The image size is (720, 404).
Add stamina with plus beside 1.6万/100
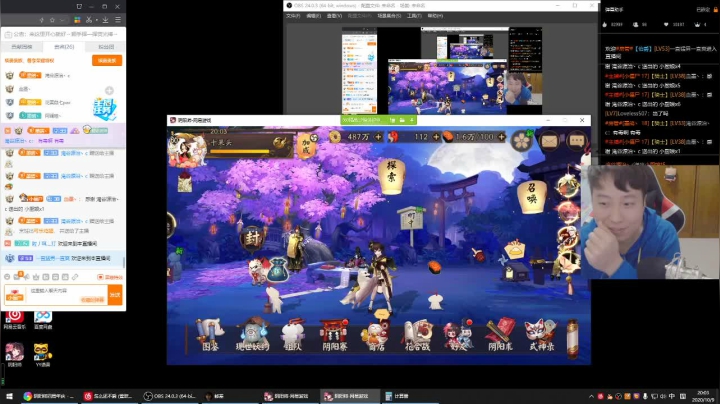[501, 137]
